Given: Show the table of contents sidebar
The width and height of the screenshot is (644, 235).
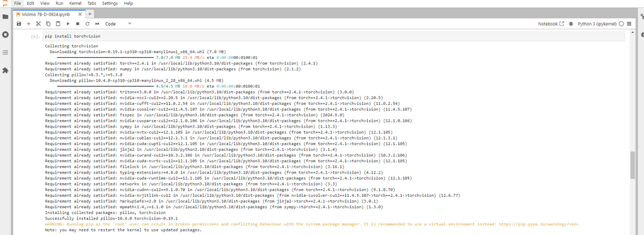Looking at the screenshot, I should click(5, 52).
